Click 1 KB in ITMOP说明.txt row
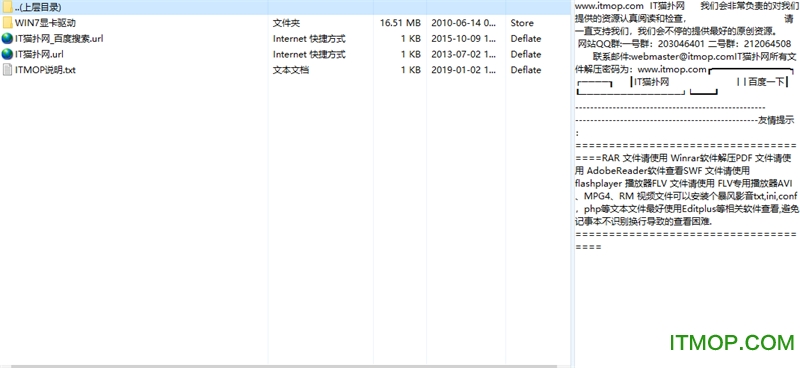 411,70
